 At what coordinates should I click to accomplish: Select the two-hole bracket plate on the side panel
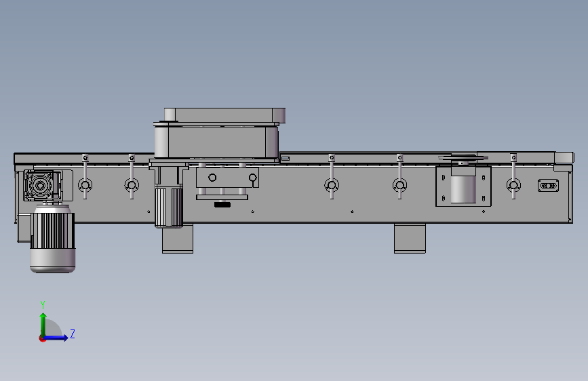click(227, 178)
